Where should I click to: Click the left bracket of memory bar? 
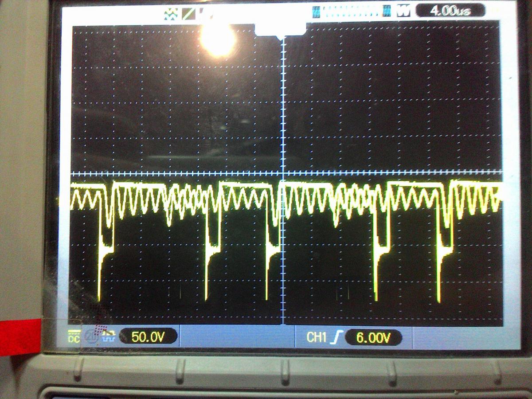[316, 12]
